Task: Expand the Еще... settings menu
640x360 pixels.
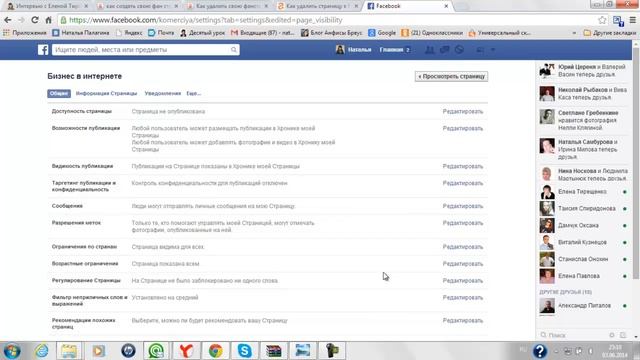Action: pyautogui.click(x=193, y=93)
